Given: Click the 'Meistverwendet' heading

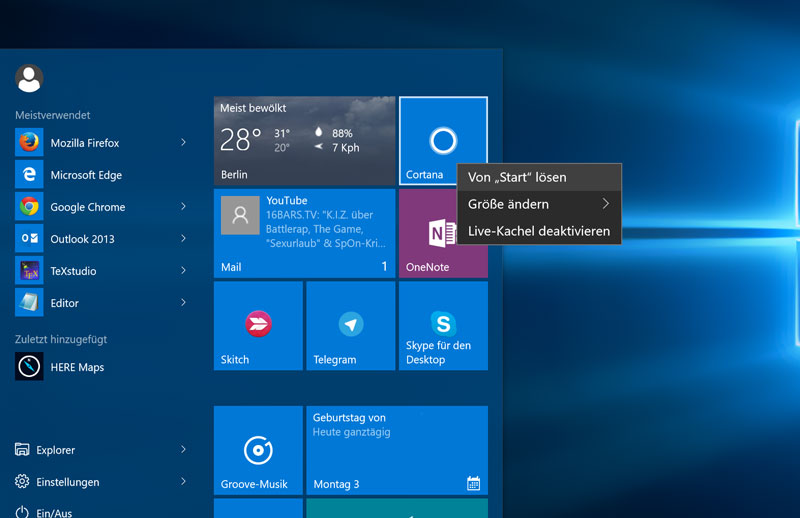Looking at the screenshot, I should 53,115.
